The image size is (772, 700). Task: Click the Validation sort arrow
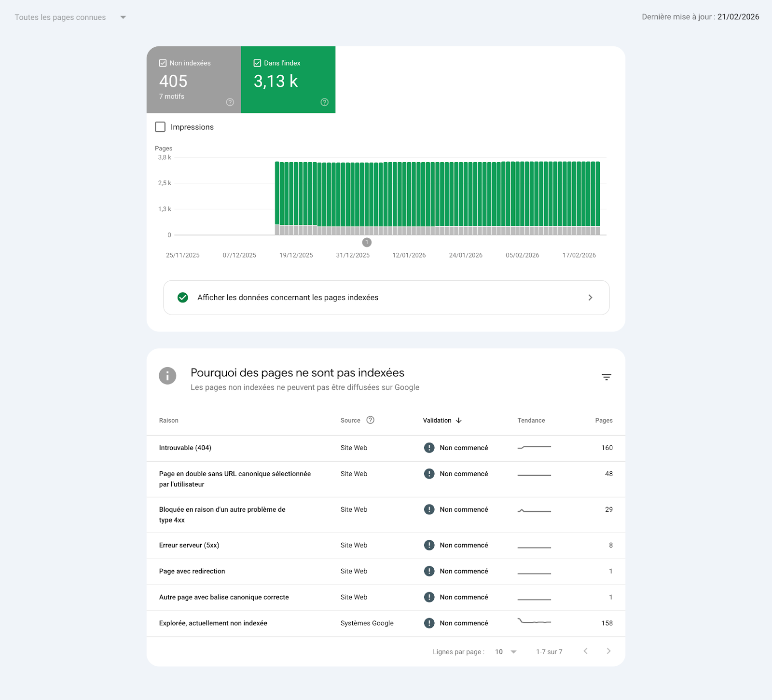[x=459, y=420]
